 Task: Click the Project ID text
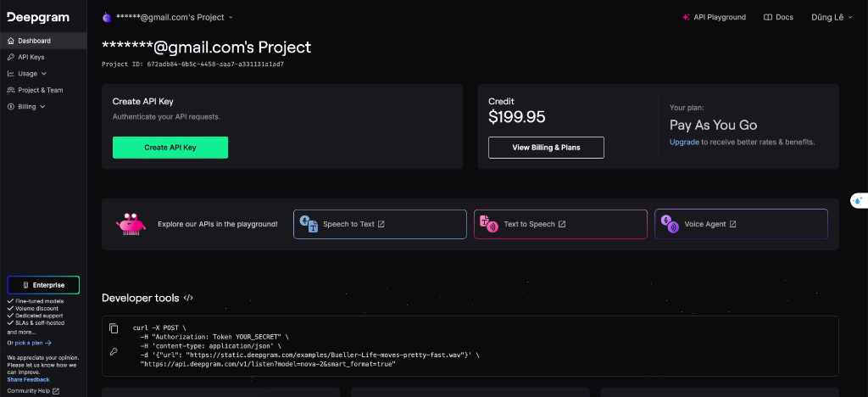click(x=192, y=64)
